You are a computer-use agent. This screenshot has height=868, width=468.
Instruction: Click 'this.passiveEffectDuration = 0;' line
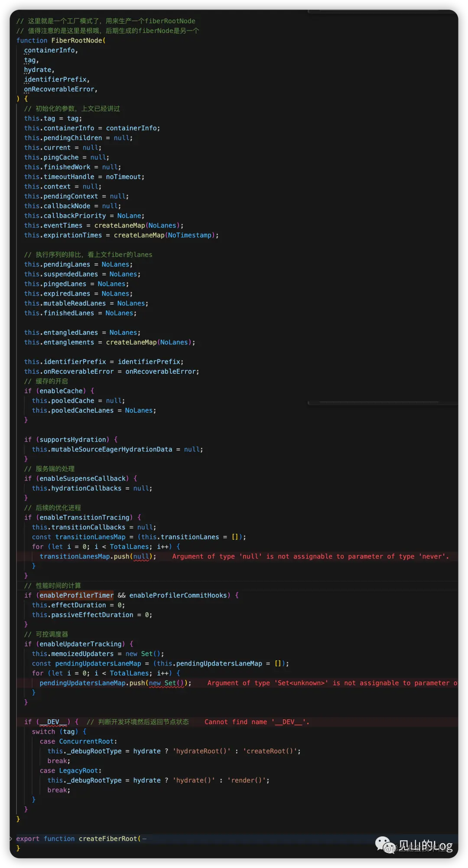click(92, 615)
